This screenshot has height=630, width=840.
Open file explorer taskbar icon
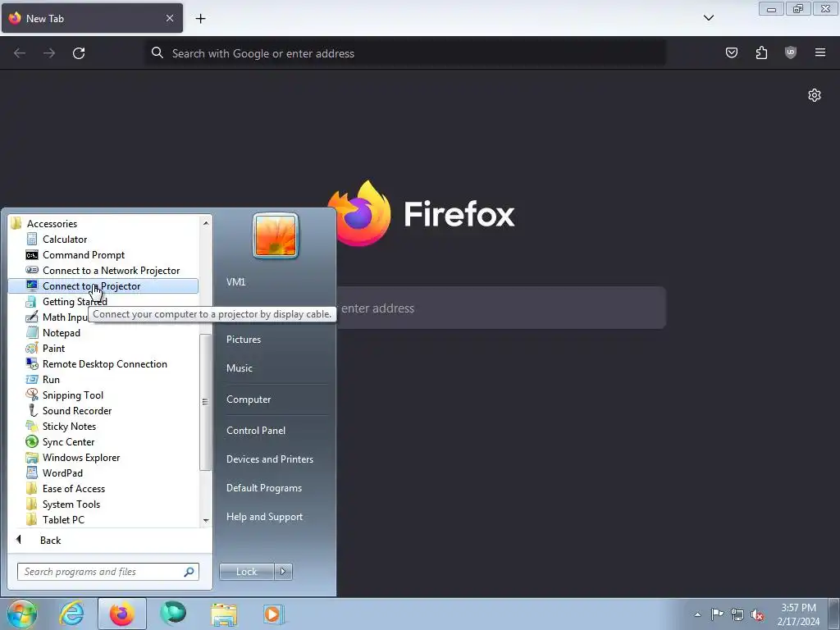click(224, 614)
